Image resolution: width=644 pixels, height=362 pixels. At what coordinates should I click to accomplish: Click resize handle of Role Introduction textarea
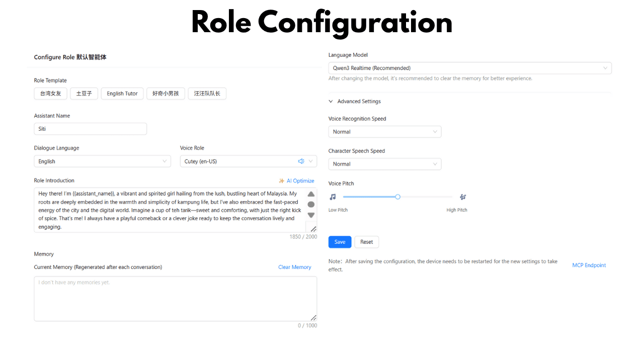click(x=313, y=229)
